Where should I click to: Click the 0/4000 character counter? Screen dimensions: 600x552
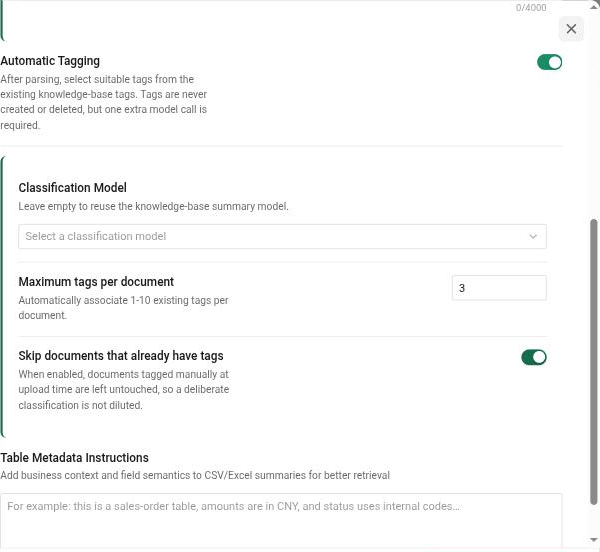click(x=531, y=8)
